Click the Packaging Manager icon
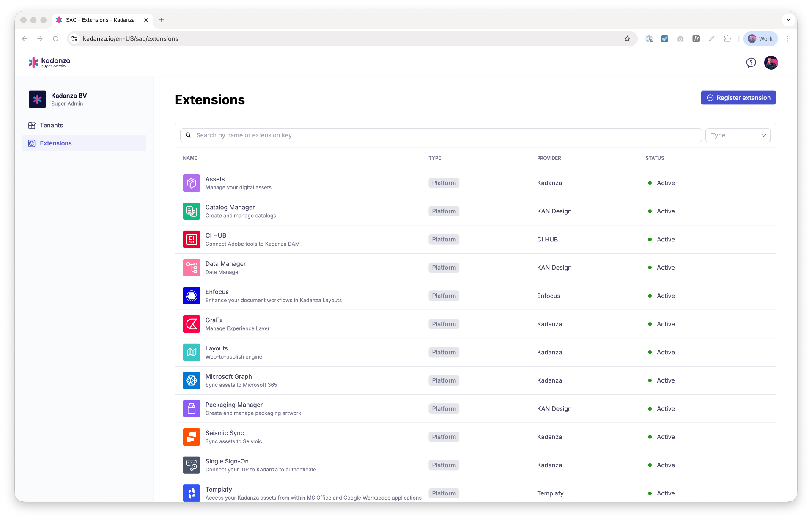812x520 pixels. pos(192,409)
